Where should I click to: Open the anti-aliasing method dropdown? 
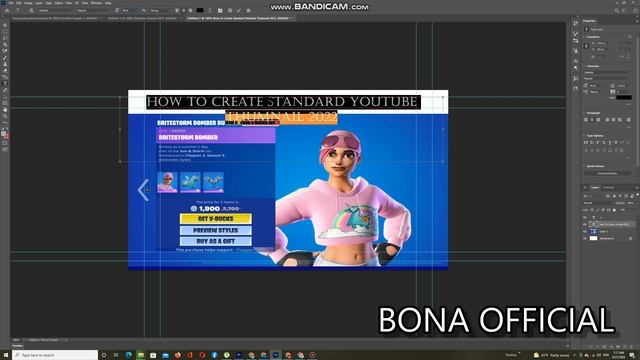click(x=160, y=10)
